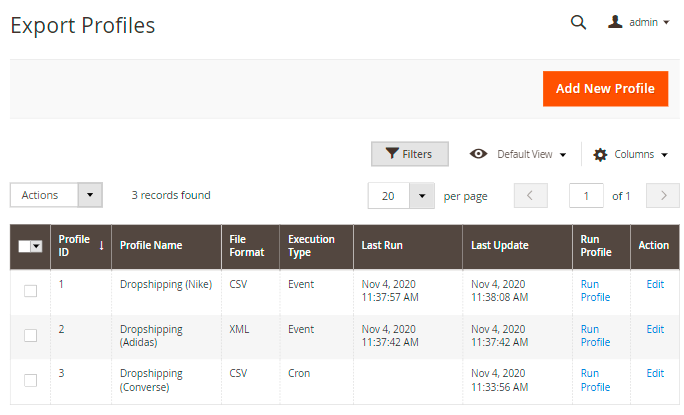Open the Default View eye menu

(518, 154)
